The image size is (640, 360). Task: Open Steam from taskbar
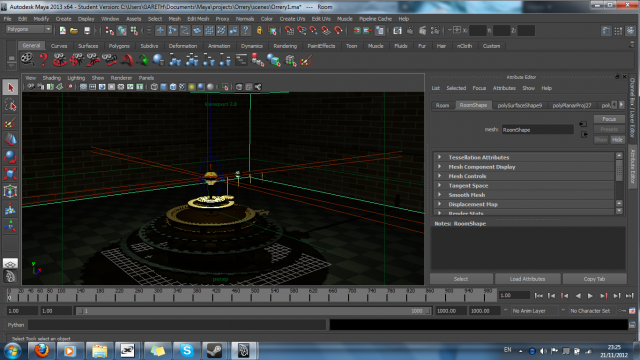pos(215,351)
